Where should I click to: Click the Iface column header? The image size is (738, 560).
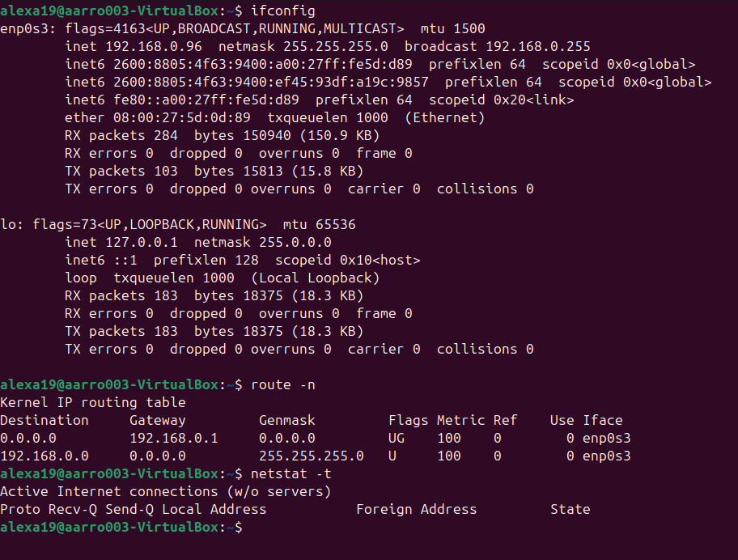tap(603, 420)
